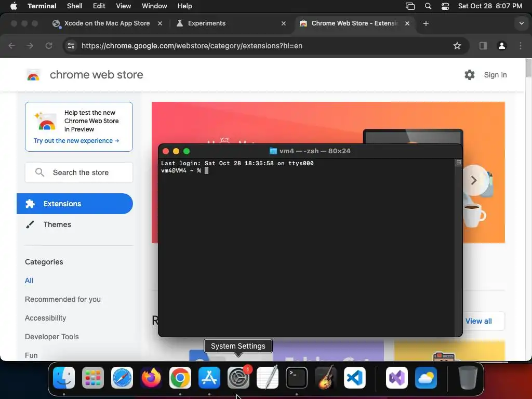The height and width of the screenshot is (399, 532).
Task: Open the Window menu
Action: [x=154, y=6]
